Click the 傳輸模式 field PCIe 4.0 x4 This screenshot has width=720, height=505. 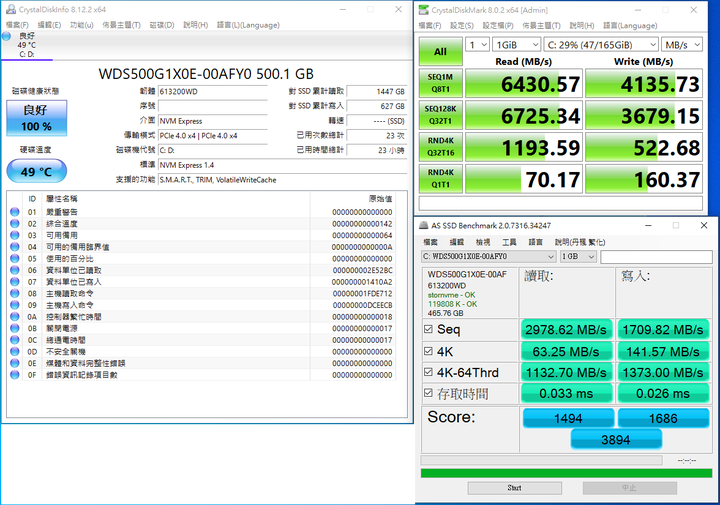[x=213, y=135]
